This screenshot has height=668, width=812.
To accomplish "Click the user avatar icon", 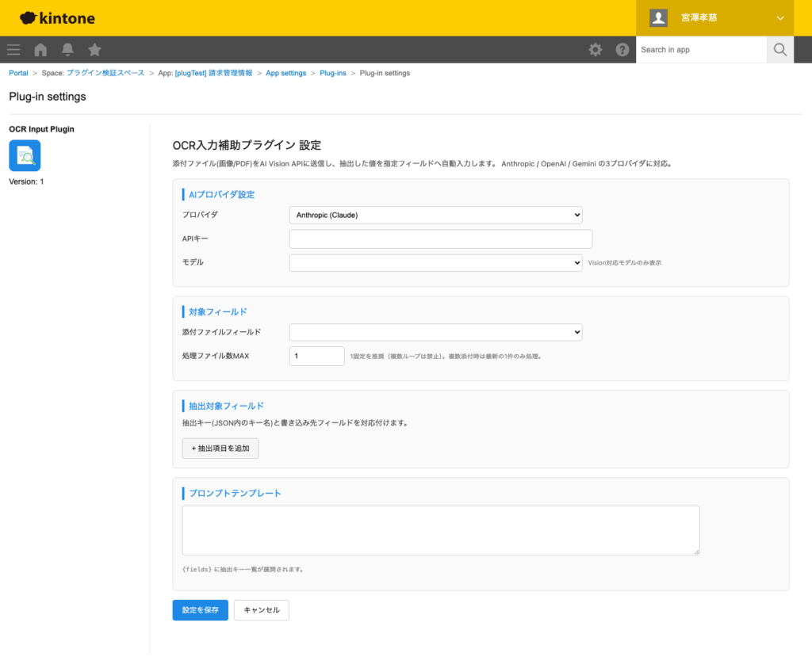I will tap(657, 17).
